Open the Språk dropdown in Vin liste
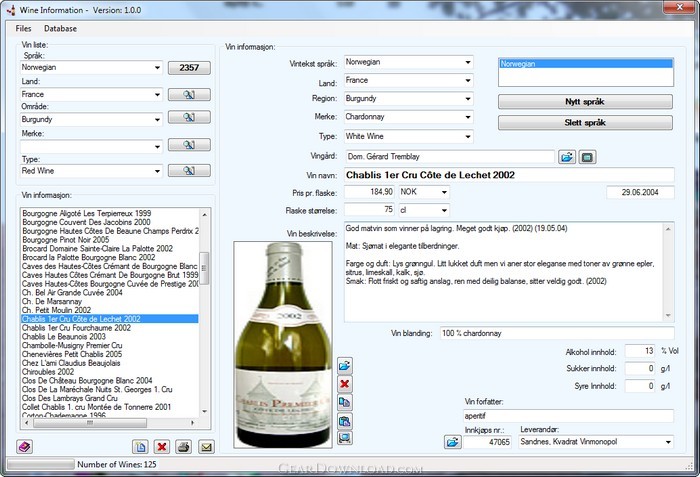 pos(157,68)
